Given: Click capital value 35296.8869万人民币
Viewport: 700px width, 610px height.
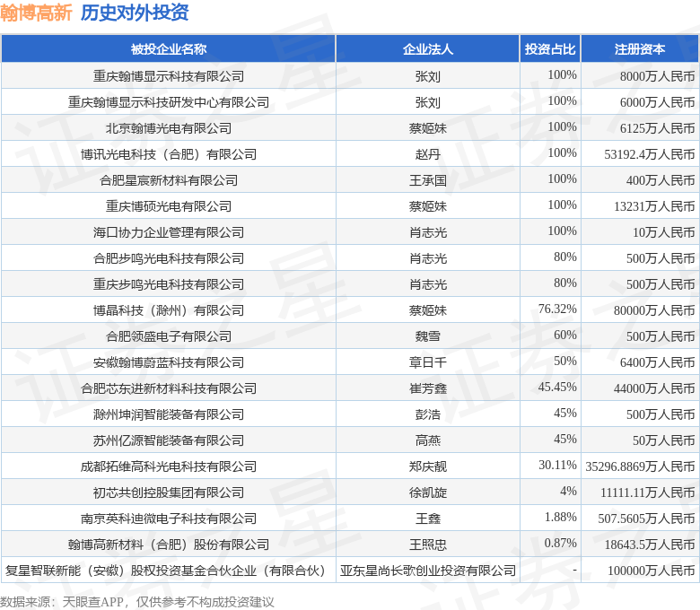Looking at the screenshot, I should (640, 466).
